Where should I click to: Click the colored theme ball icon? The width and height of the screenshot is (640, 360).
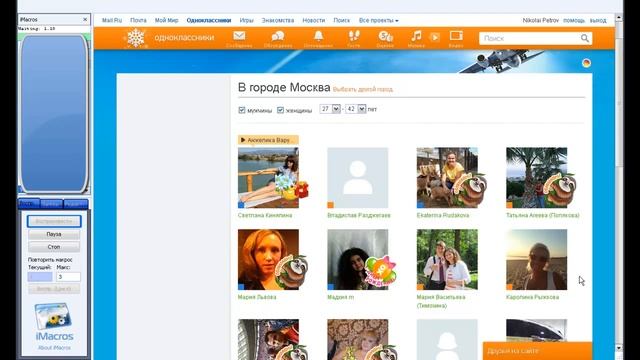tap(586, 63)
